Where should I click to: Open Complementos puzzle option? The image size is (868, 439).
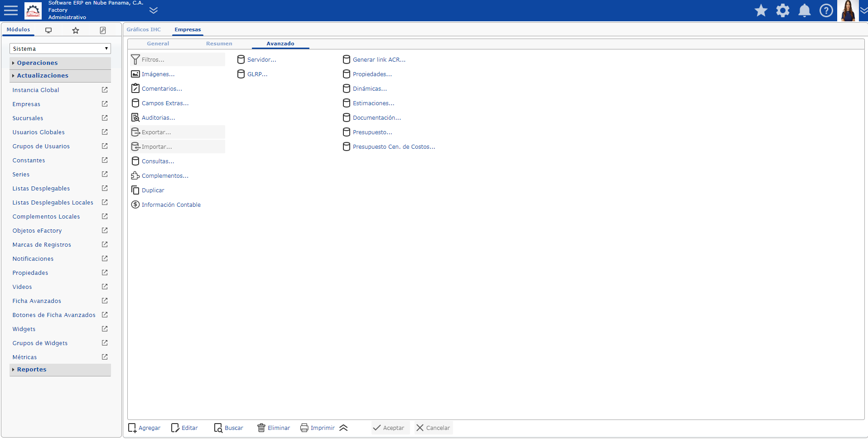(160, 176)
